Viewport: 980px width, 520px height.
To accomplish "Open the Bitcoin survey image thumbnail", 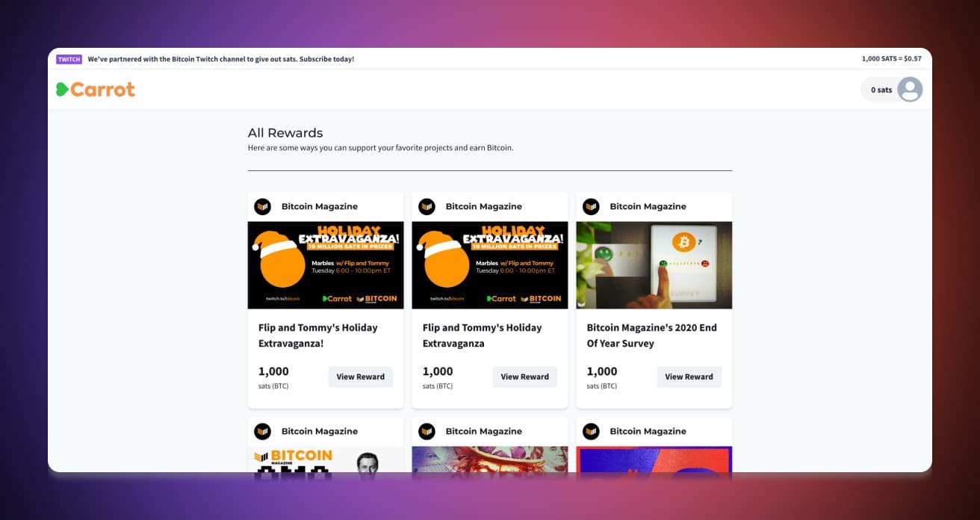I will [654, 265].
